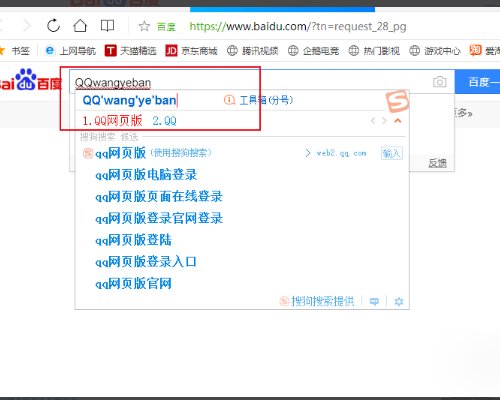
Task: Open the 书签 bookmarks folder
Action: [20, 51]
